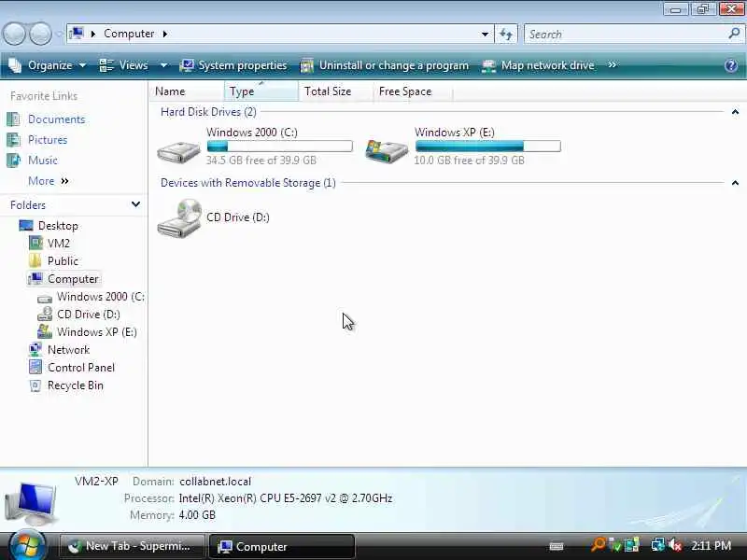
Task: Open the Help question mark icon
Action: pyautogui.click(x=731, y=65)
